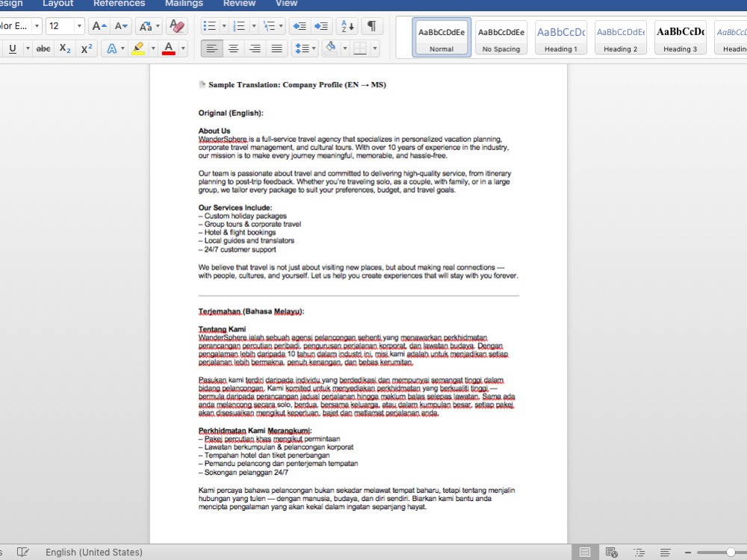Image resolution: width=747 pixels, height=560 pixels.
Task: Expand the highlight color dropdown arrow
Action: coord(153,49)
